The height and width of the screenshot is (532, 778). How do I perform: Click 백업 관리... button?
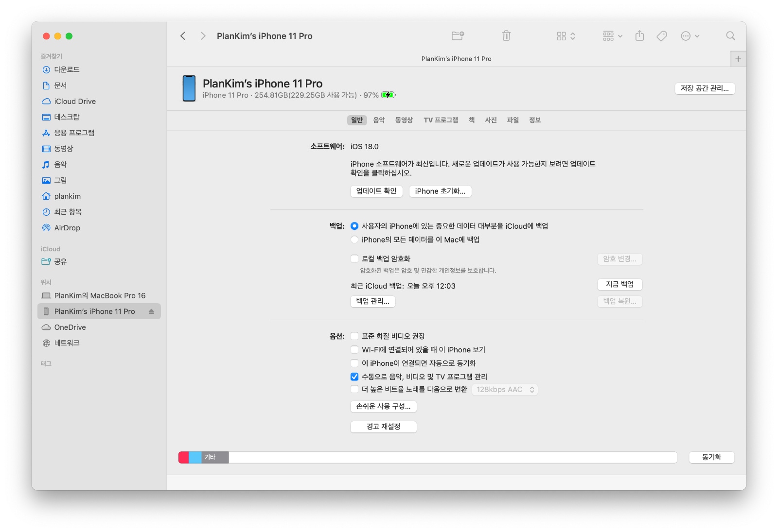[x=372, y=301]
